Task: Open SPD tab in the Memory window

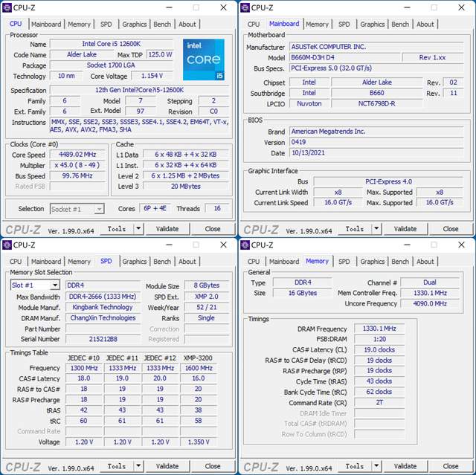Action: click(x=344, y=262)
